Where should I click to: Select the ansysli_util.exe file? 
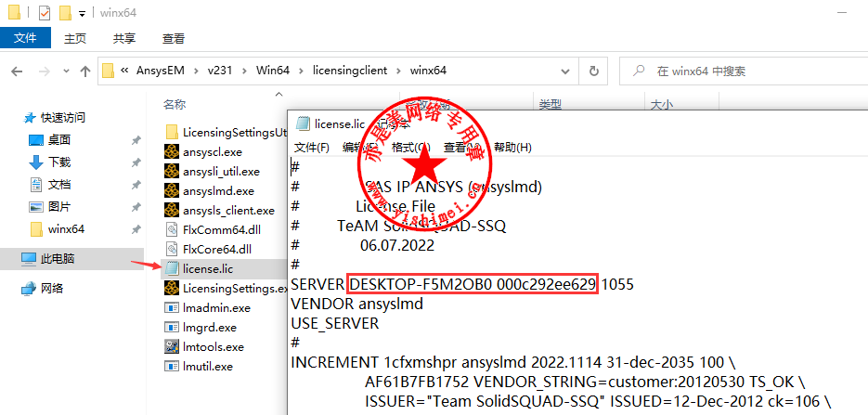coord(212,172)
